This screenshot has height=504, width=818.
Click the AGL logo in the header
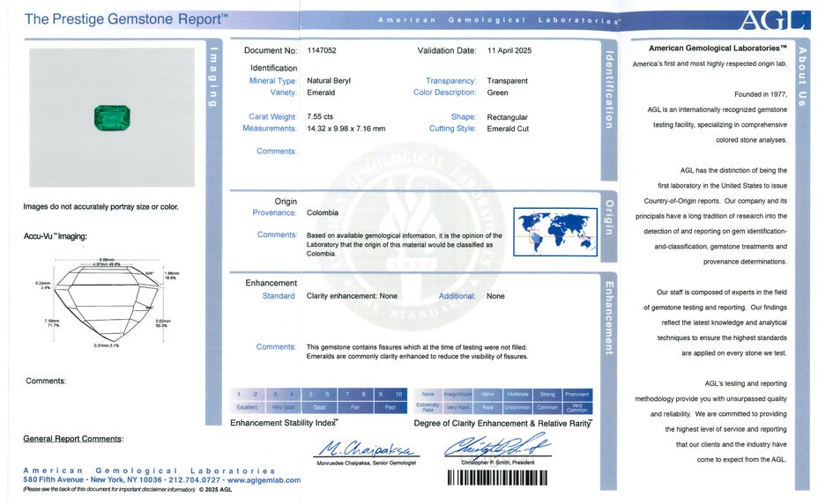(x=774, y=20)
